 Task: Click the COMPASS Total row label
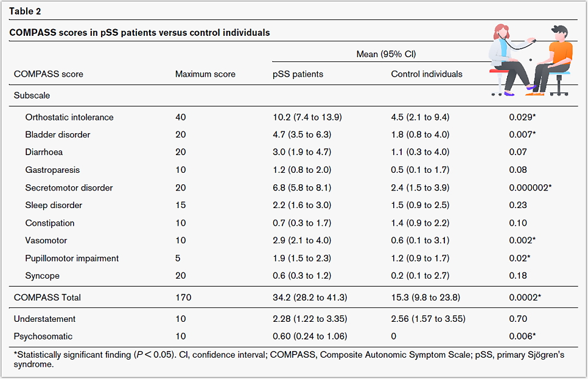pyautogui.click(x=47, y=297)
